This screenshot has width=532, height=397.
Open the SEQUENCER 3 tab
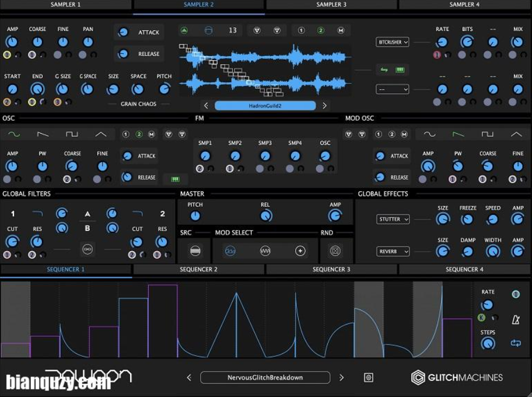point(331,270)
